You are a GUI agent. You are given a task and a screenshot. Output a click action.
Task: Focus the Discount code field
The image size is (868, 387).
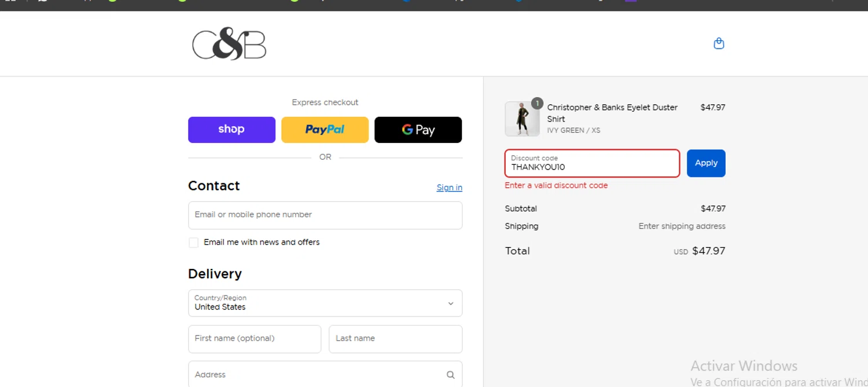(x=592, y=163)
